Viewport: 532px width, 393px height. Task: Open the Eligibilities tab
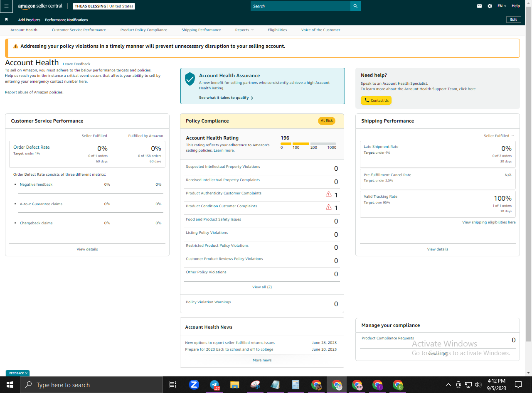pos(277,30)
